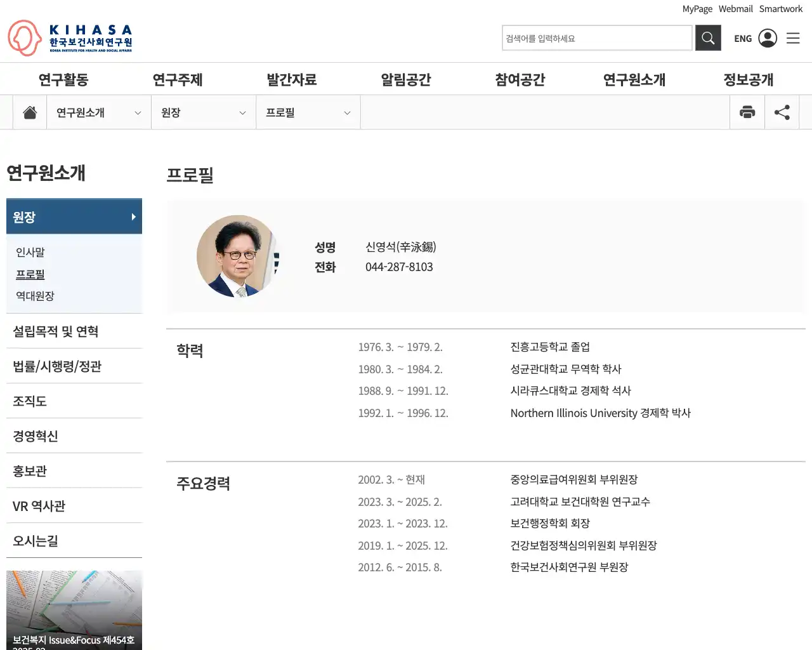Focus the search input field
Screen dimensions: 812x650
[597, 38]
